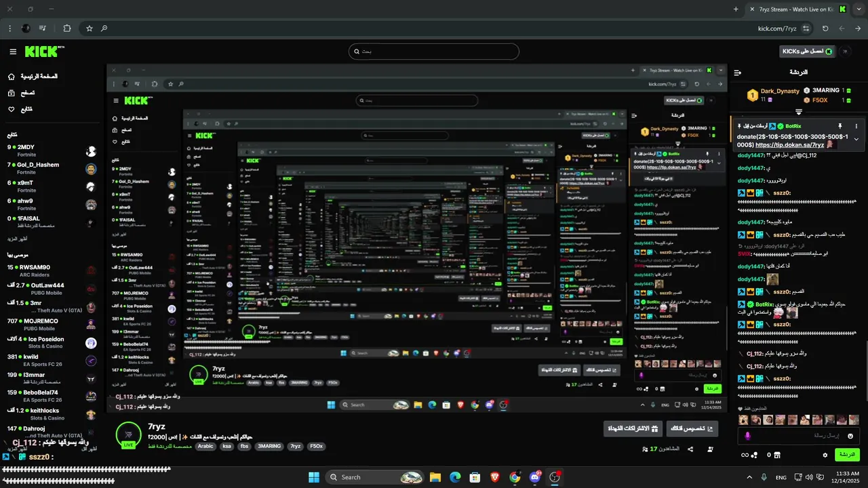Switch to the 7ryz Stream browser tab
868x488 pixels.
[x=797, y=9]
